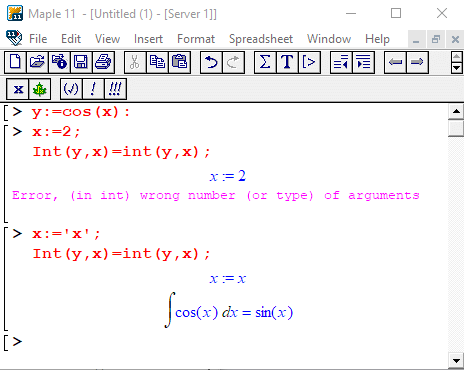
Task: Insert a text region with the T icon
Action: coord(287,62)
